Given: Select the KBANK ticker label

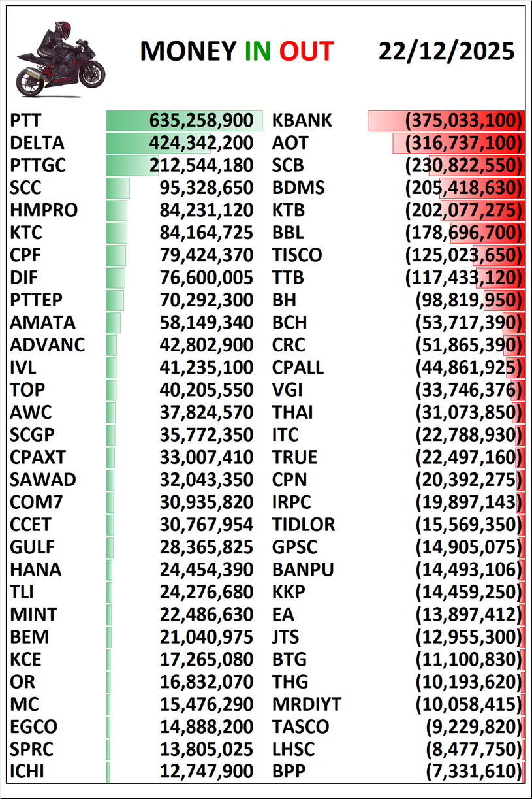Looking at the screenshot, I should click(x=302, y=121).
